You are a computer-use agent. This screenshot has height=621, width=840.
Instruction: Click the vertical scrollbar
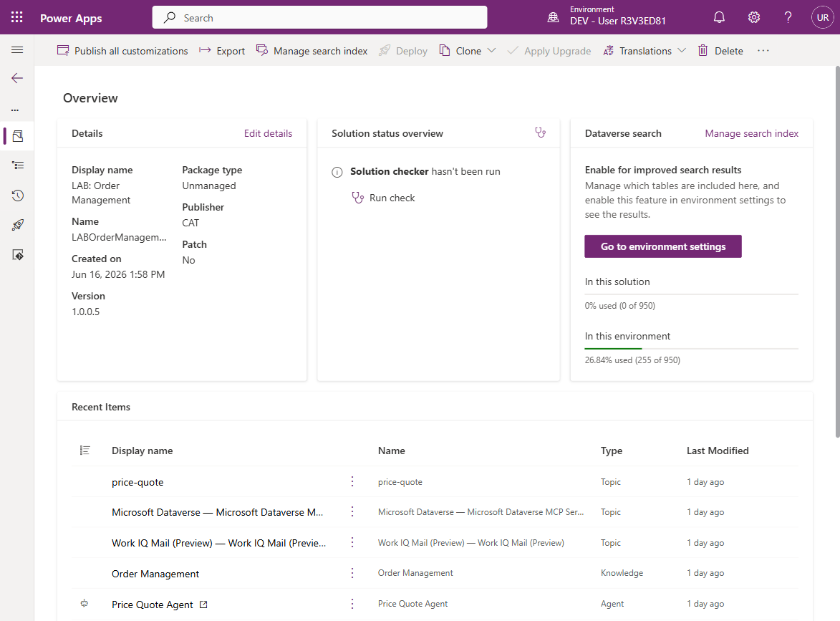837,251
